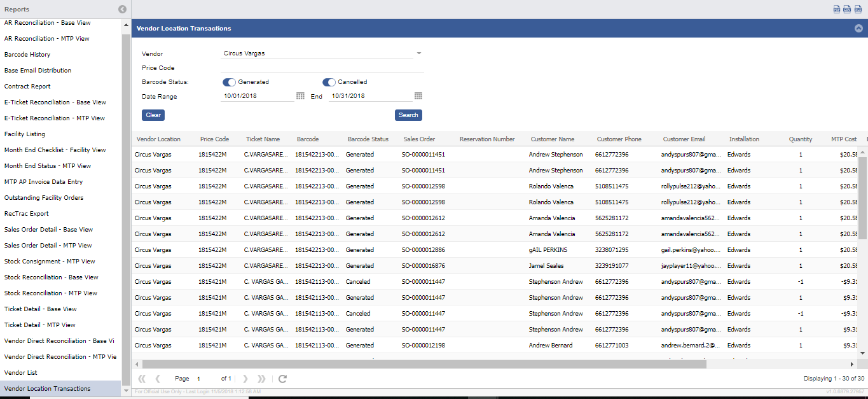
Task: Jump to the first results page
Action: (142, 379)
